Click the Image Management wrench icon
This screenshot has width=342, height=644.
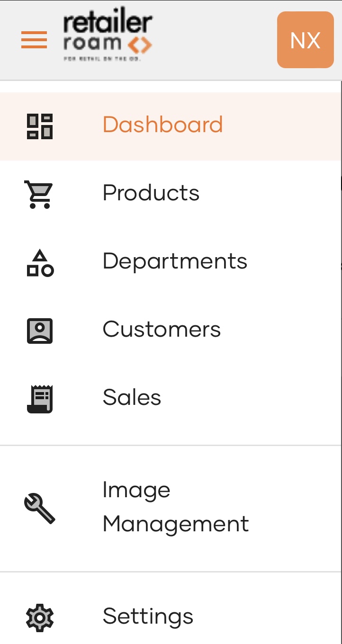[x=40, y=508]
